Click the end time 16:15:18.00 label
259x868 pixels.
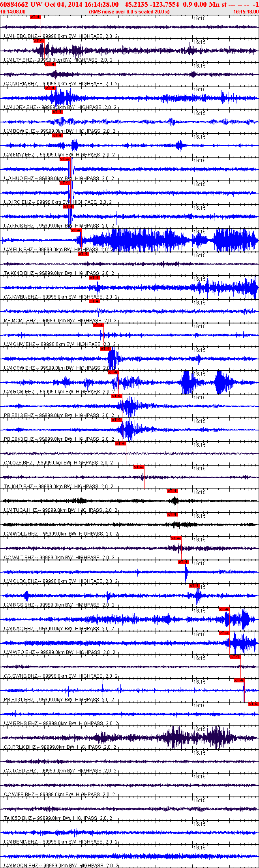click(x=246, y=12)
